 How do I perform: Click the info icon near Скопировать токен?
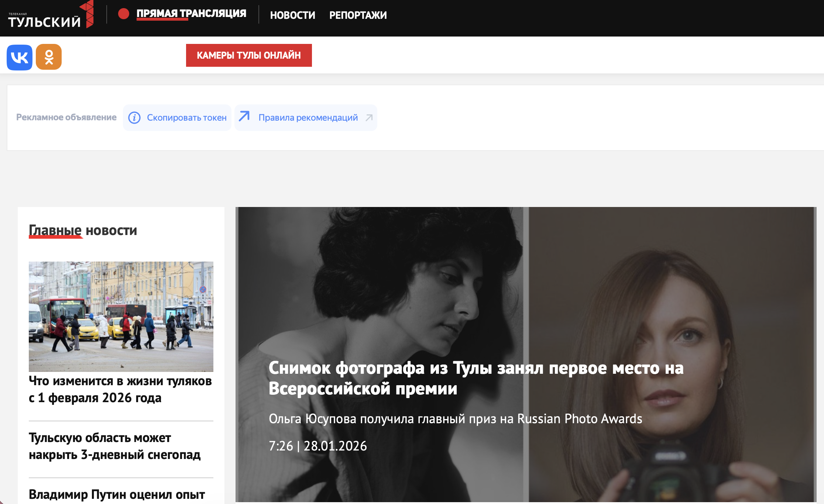point(134,118)
